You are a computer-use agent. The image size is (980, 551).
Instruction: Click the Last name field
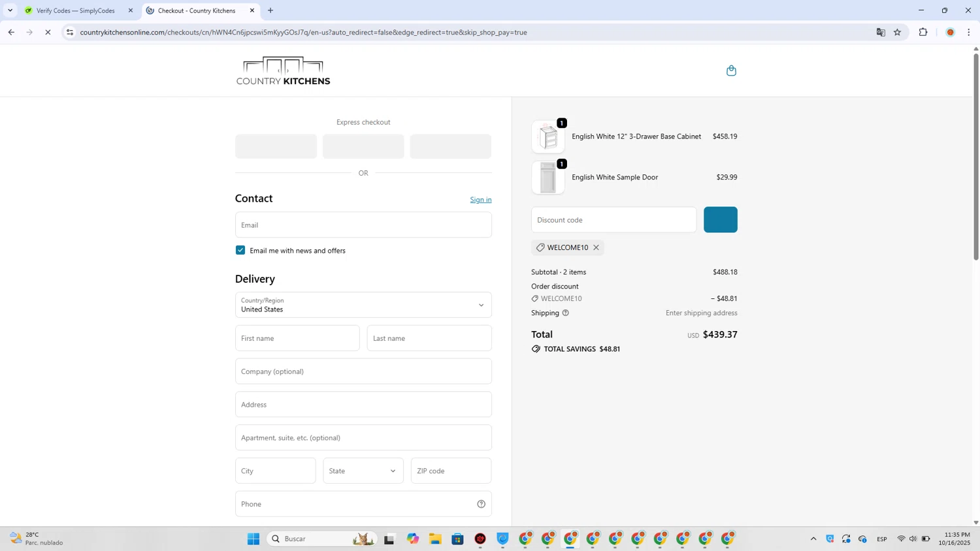(x=429, y=338)
